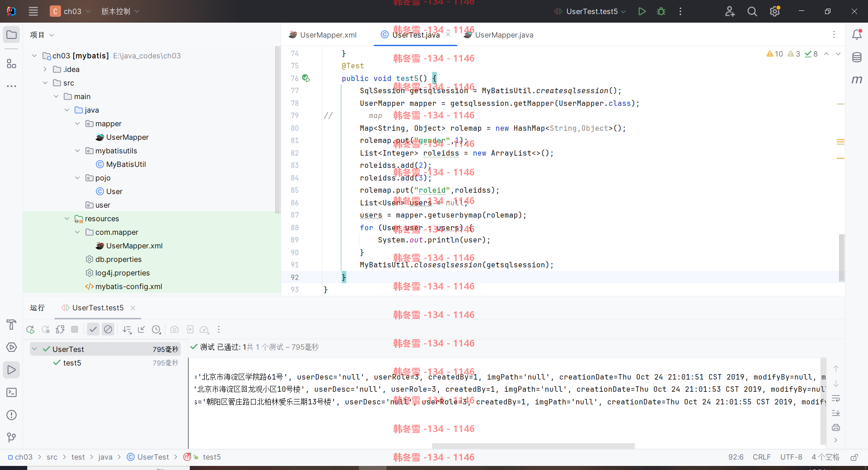Click the UTF-8 encoding widget
Screen dimensions: 868x470
tap(791, 457)
